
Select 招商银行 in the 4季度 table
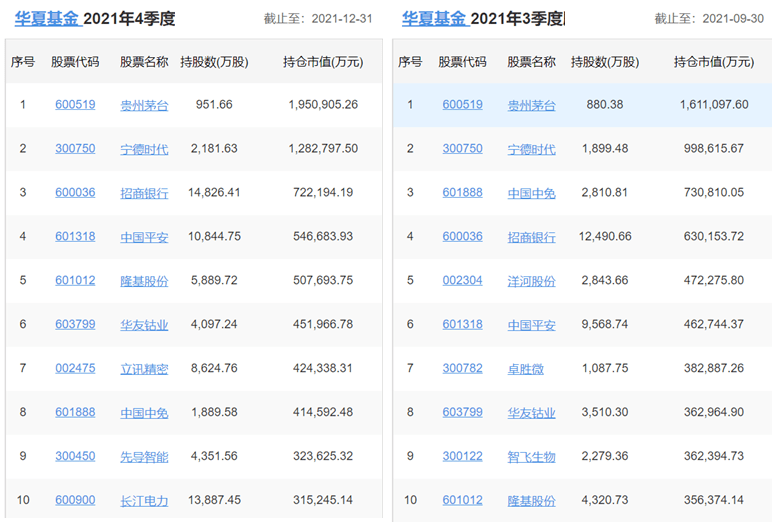tap(144, 193)
